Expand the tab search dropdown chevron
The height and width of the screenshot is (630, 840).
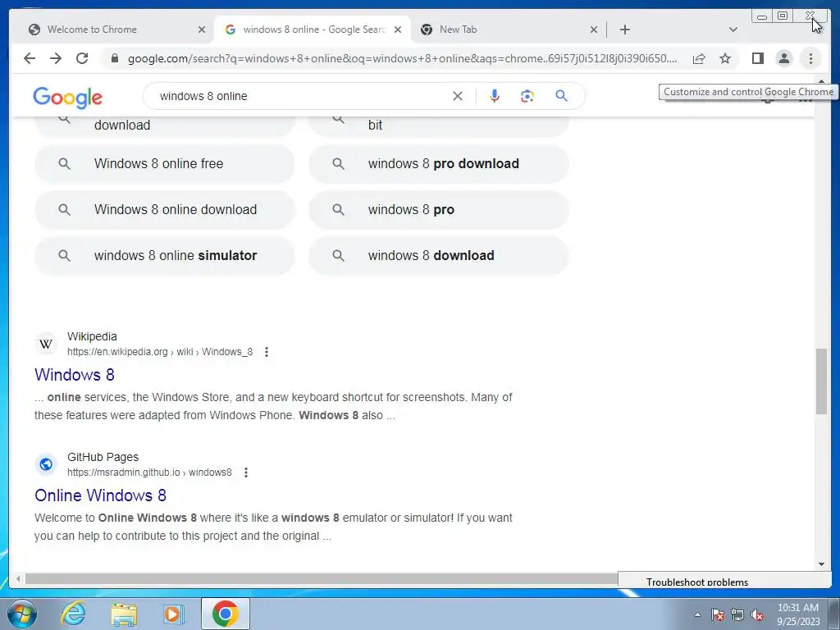click(x=733, y=30)
